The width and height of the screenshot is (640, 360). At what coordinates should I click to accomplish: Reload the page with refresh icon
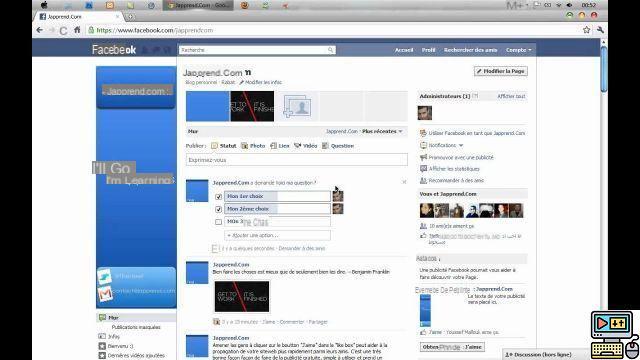point(63,31)
